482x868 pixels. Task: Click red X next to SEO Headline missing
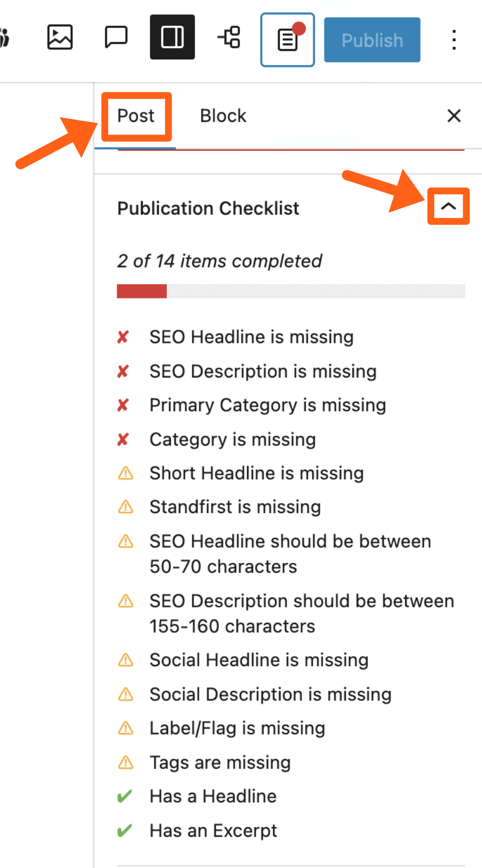pyautogui.click(x=123, y=337)
